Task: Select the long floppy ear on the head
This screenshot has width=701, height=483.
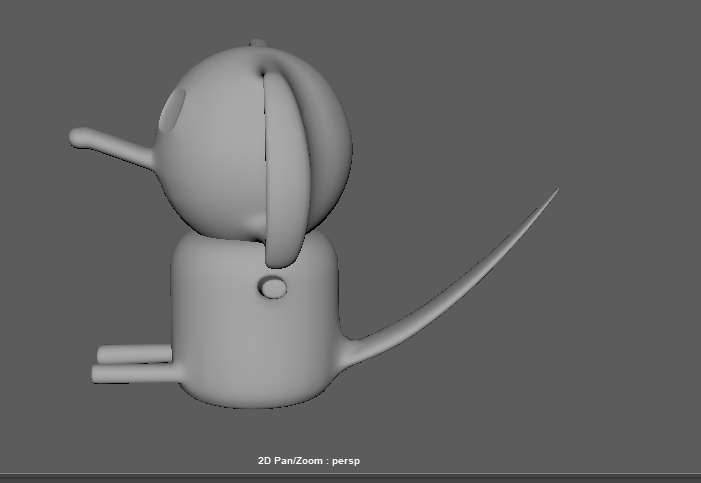Action: click(286, 170)
